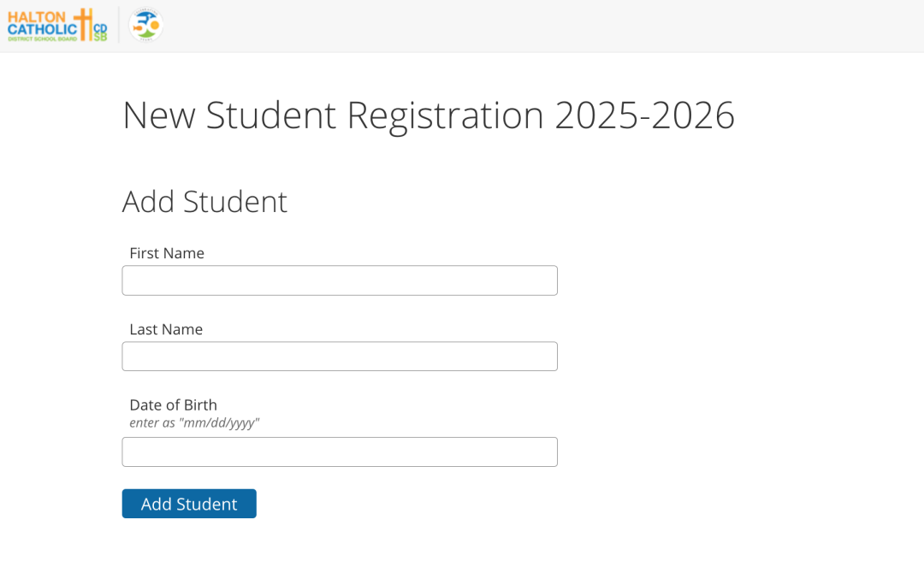924x561 pixels.
Task: Click the orange cross in the HCDSB logo
Action: [84, 24]
